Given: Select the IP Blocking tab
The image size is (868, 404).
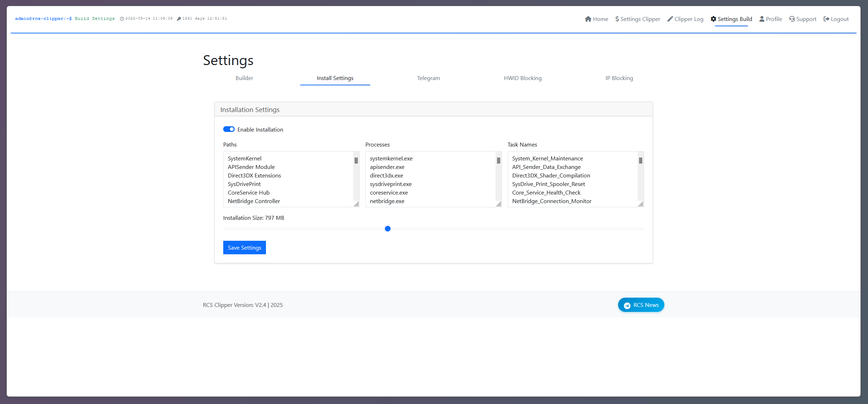Looking at the screenshot, I should [x=619, y=78].
